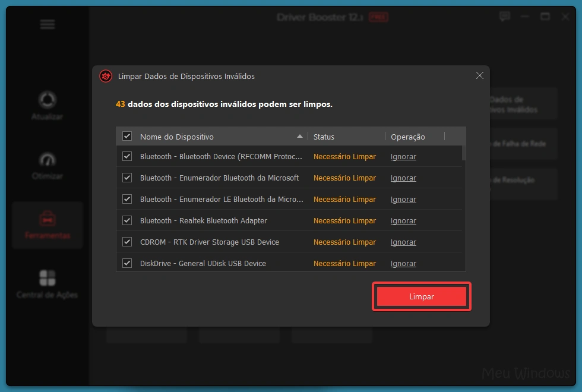Image resolution: width=582 pixels, height=392 pixels.
Task: Uncheck the select-all checkbox in the header row
Action: (126, 136)
